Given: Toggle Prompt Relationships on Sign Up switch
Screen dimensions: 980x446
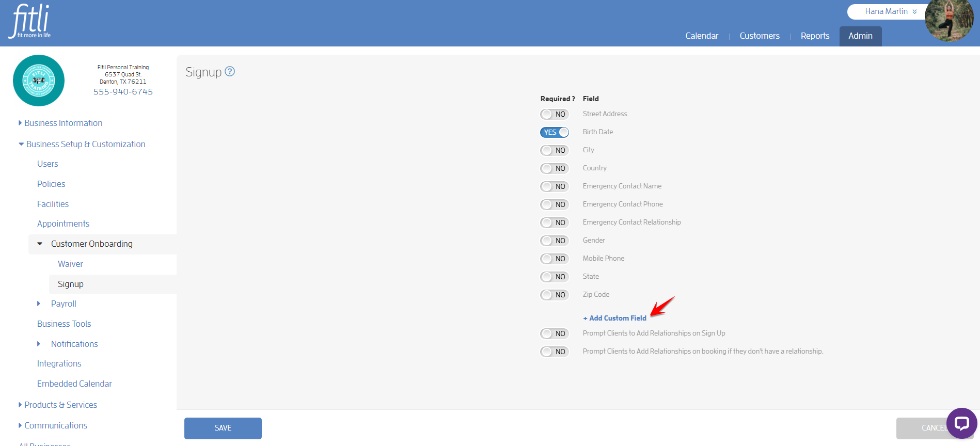Looking at the screenshot, I should 555,333.
